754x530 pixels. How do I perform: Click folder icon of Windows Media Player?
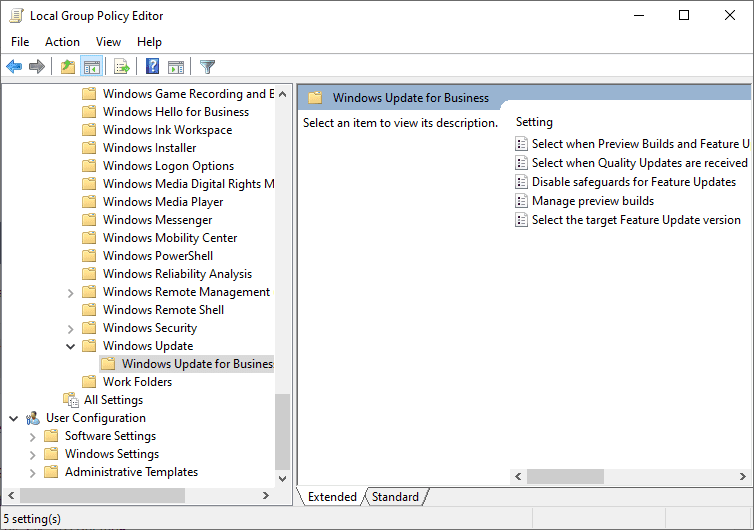(x=89, y=202)
